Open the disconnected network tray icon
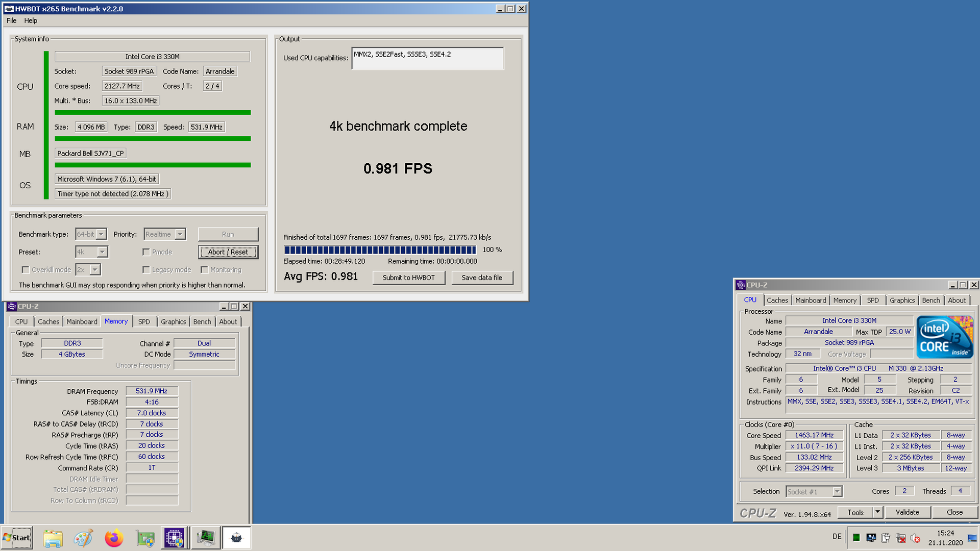980x551 pixels. tap(900, 537)
